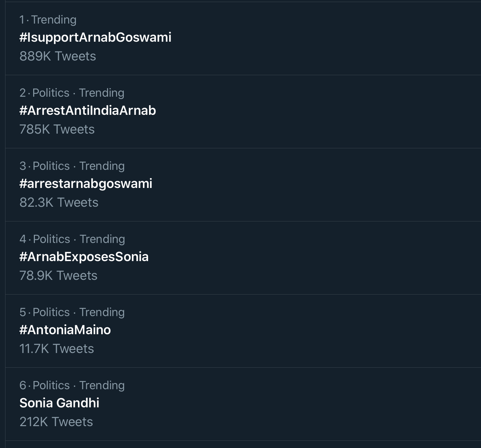Click the 78.9K Tweets count
481x448 pixels.
58,276
